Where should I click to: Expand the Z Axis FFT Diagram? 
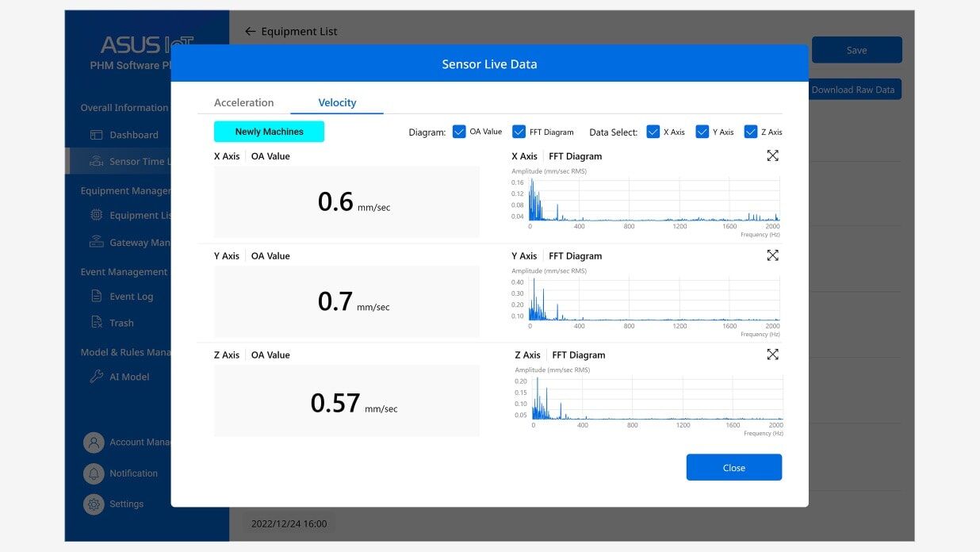click(772, 355)
